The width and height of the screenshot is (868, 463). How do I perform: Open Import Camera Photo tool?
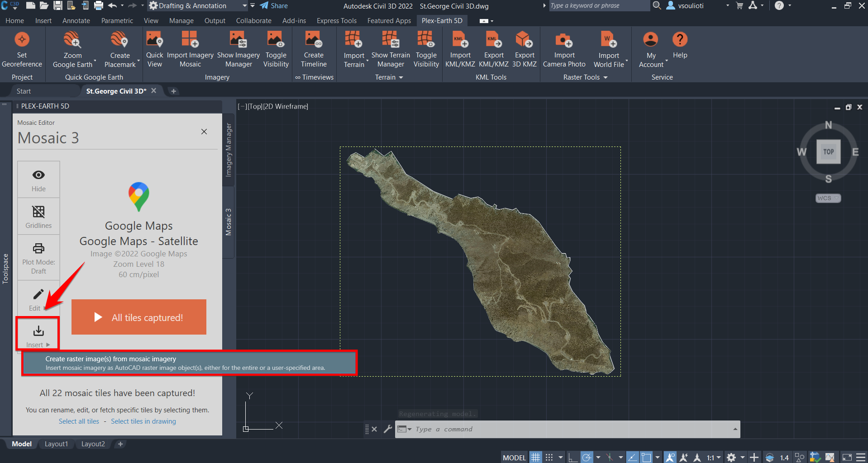pos(563,47)
